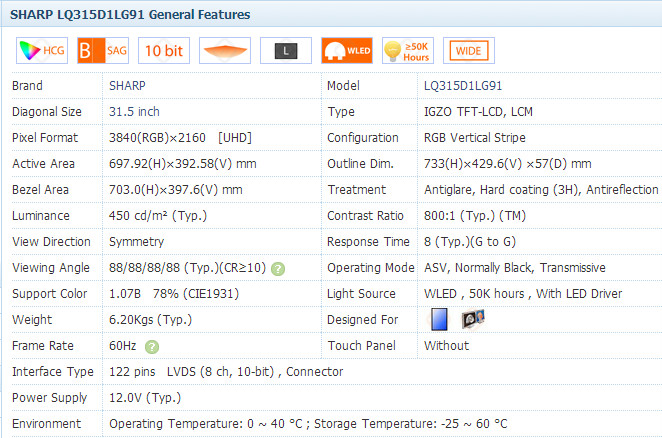The image size is (662, 438).
Task: Click the WLED backlight icon
Action: point(347,51)
